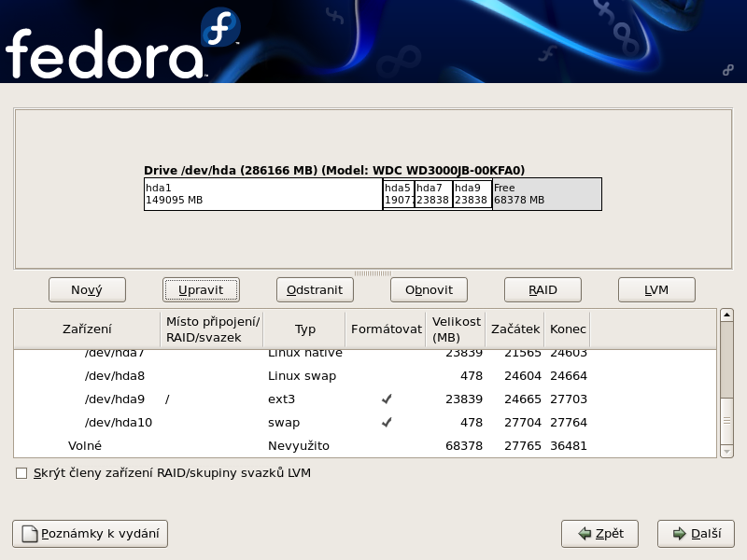
Task: Click the "Linux swap" type cell
Action: [x=302, y=376]
